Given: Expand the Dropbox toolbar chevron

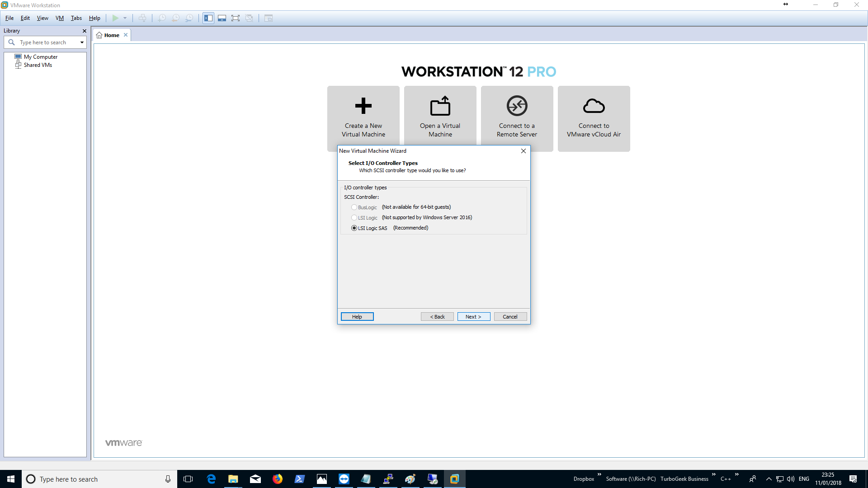Looking at the screenshot, I should (x=599, y=474).
